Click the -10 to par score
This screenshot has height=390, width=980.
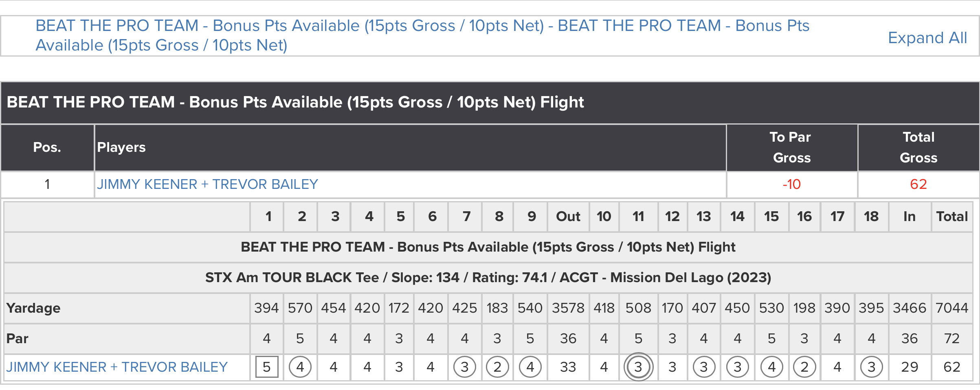[791, 184]
